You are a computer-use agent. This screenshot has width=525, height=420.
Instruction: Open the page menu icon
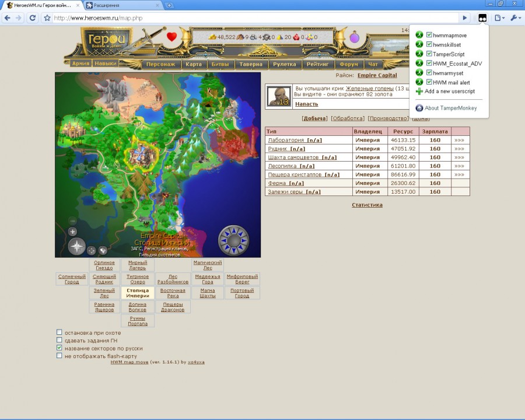499,18
